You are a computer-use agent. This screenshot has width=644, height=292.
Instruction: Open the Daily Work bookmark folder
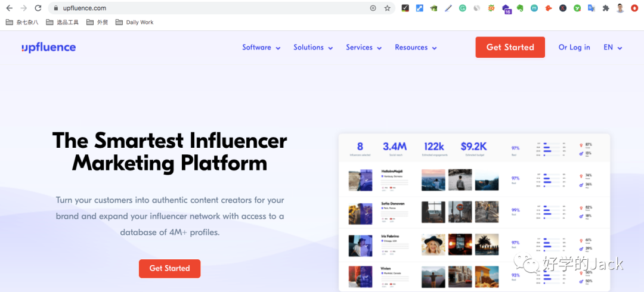pos(134,22)
